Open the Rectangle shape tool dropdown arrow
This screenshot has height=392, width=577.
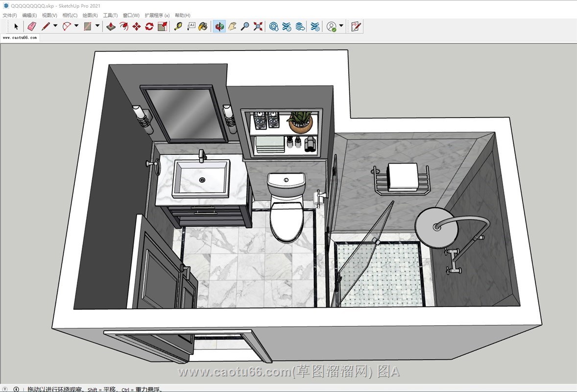point(97,26)
